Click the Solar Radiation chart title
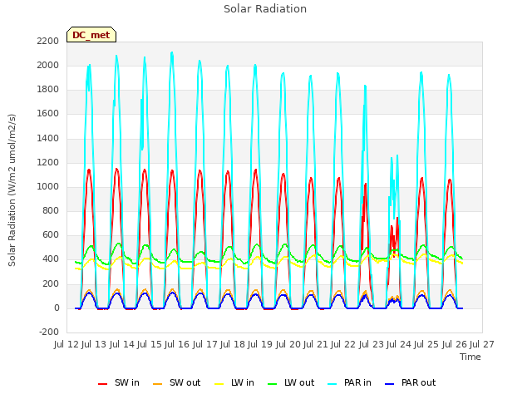 [x=265, y=9]
